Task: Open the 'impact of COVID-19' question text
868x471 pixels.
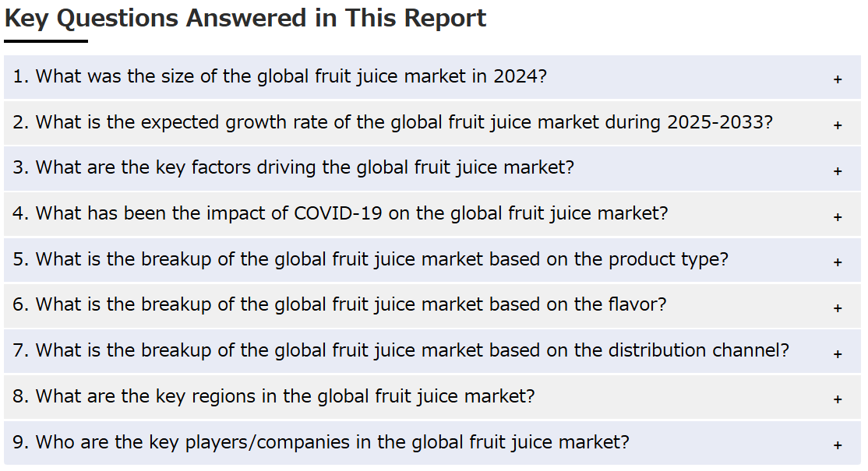Action: (x=340, y=213)
